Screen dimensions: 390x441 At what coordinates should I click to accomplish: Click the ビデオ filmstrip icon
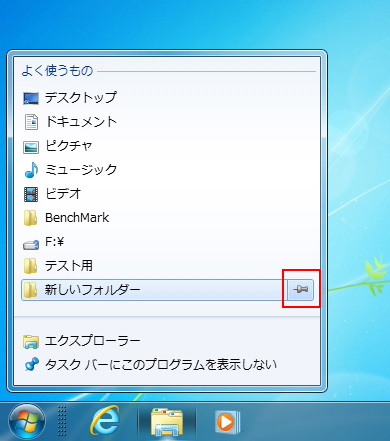click(31, 194)
